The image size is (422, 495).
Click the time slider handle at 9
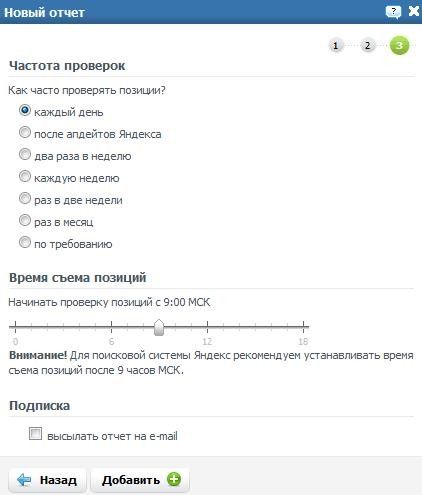[159, 327]
